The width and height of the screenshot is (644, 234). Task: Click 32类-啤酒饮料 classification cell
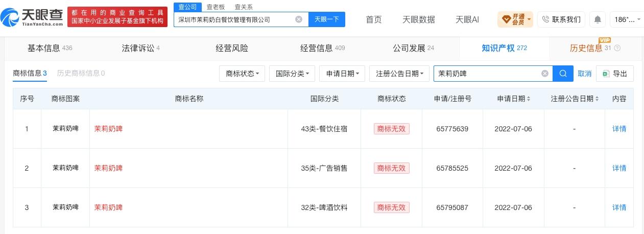[x=324, y=207]
